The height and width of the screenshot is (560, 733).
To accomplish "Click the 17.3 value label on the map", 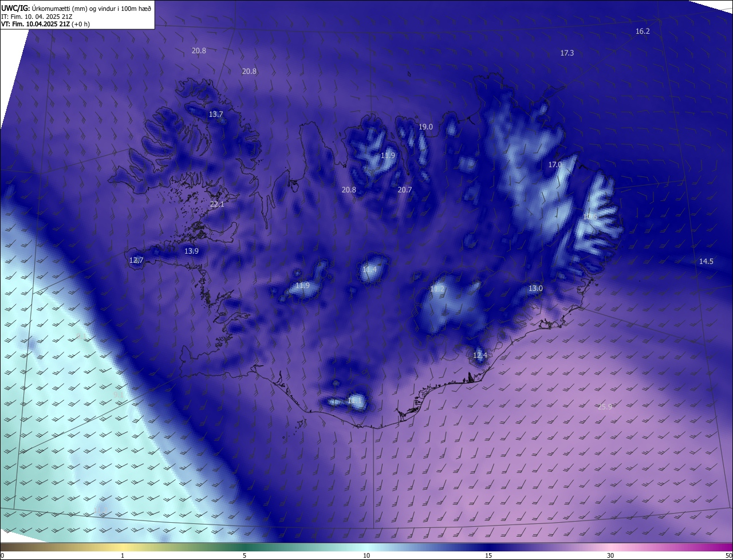I will (x=567, y=53).
